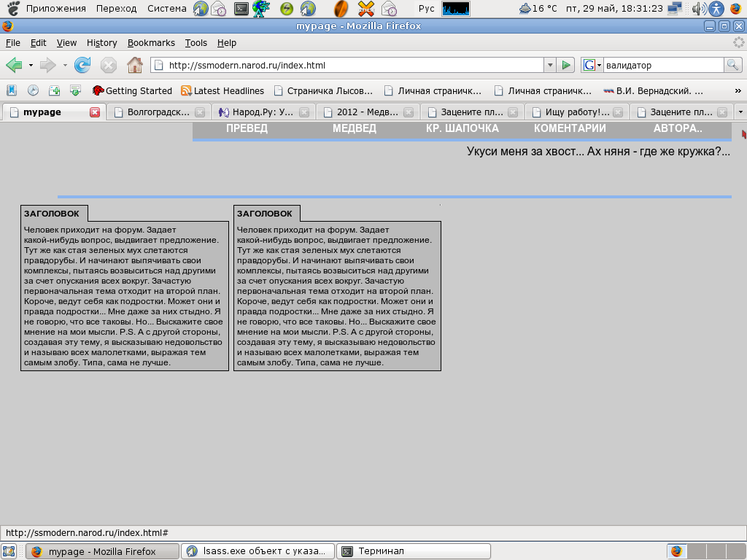The image size is (747, 560).
Task: Reload the current page
Action: point(82,66)
